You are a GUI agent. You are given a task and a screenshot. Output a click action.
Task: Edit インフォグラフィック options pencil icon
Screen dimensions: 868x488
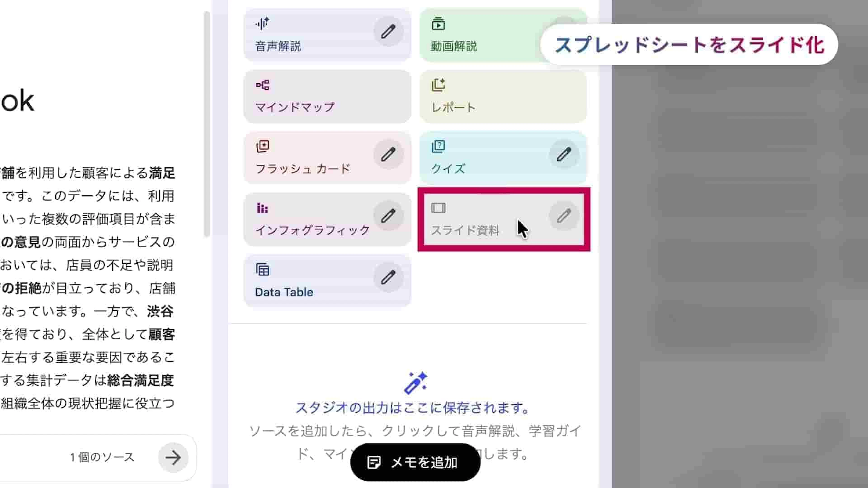coord(388,216)
